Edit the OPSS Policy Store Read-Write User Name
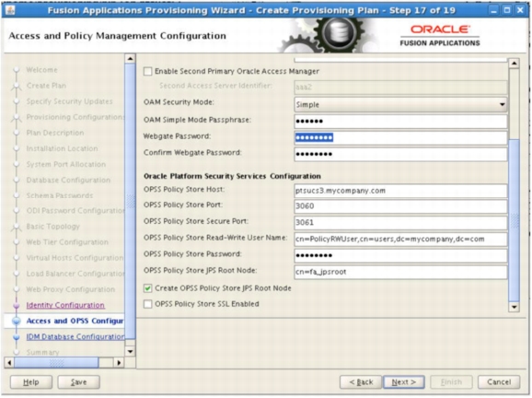Viewport: 532px width, 398px height. coord(400,239)
